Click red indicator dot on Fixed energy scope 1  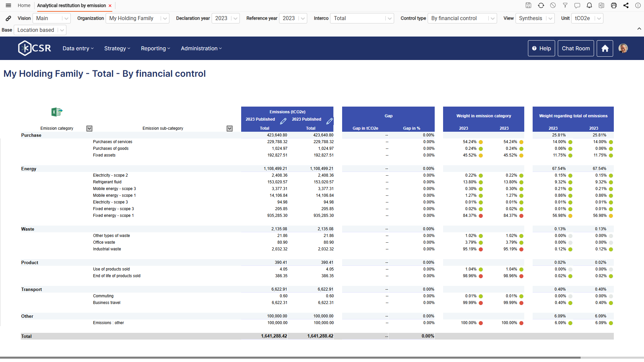pos(481,216)
